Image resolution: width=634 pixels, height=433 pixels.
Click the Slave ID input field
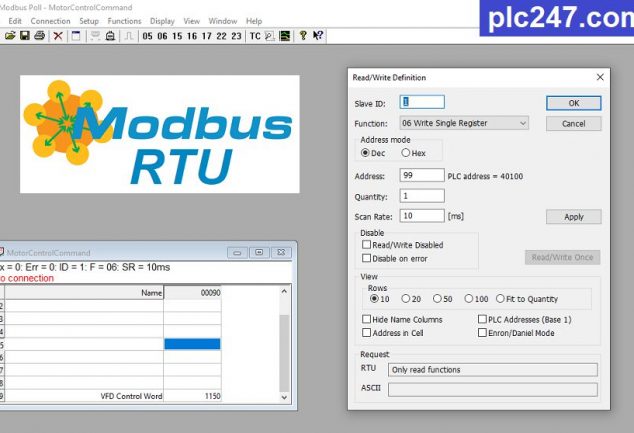click(x=422, y=102)
